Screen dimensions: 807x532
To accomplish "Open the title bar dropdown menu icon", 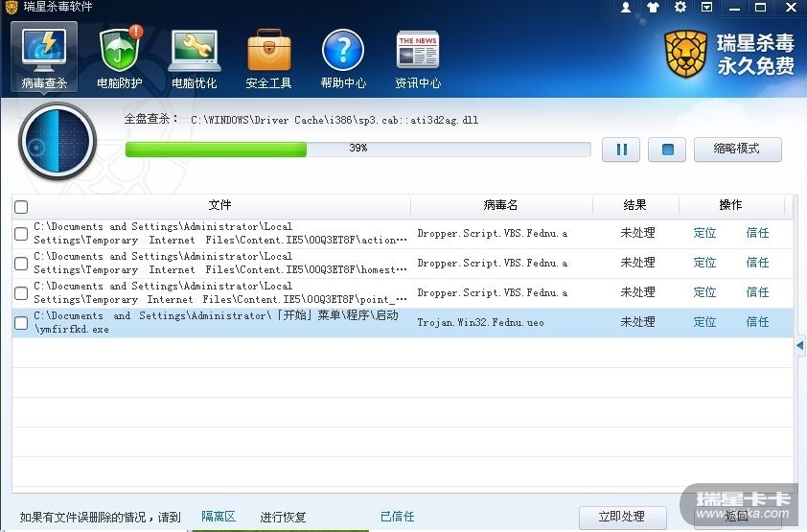I will pos(707,8).
